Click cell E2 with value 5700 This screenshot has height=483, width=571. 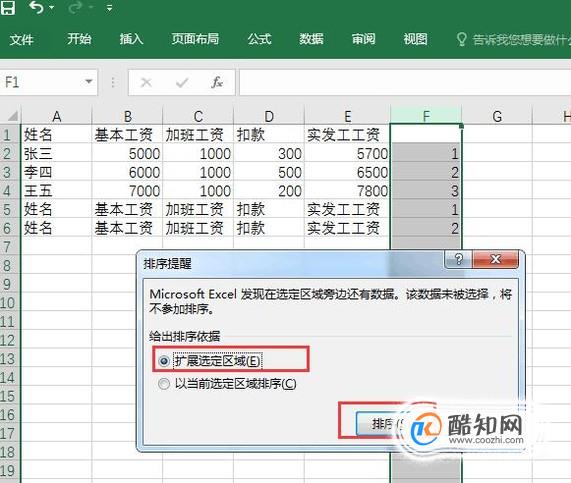tap(347, 153)
